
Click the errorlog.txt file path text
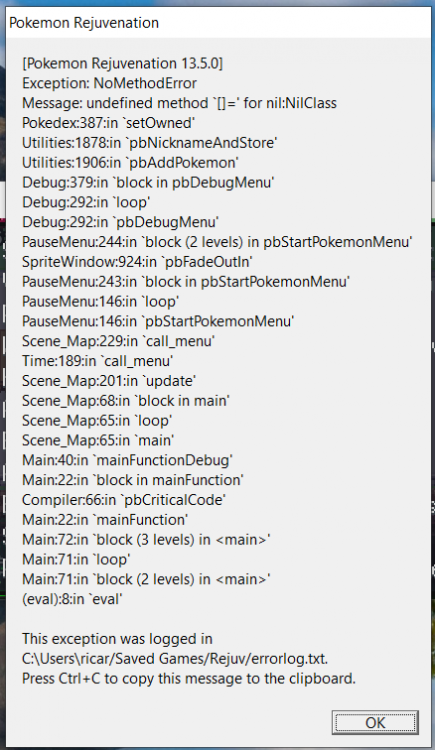click(x=175, y=659)
